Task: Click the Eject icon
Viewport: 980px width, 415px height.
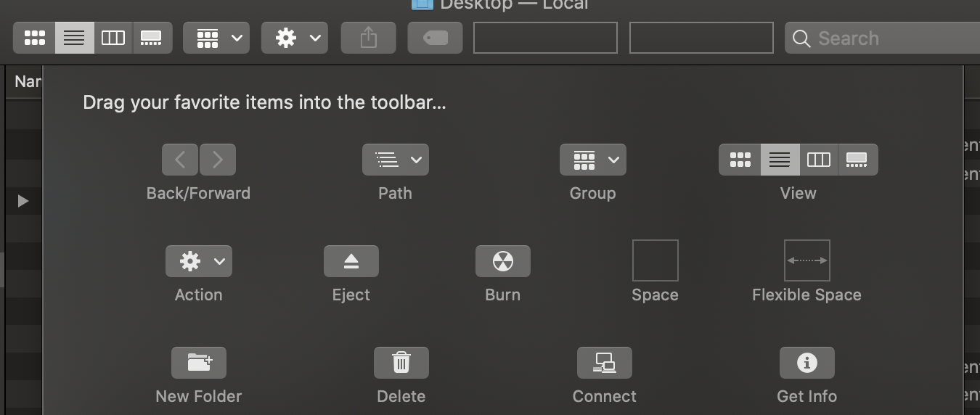Action: [x=351, y=261]
